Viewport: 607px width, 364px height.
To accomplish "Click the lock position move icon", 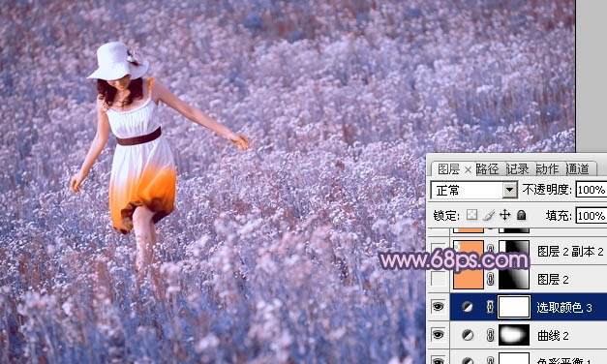I will (x=504, y=215).
